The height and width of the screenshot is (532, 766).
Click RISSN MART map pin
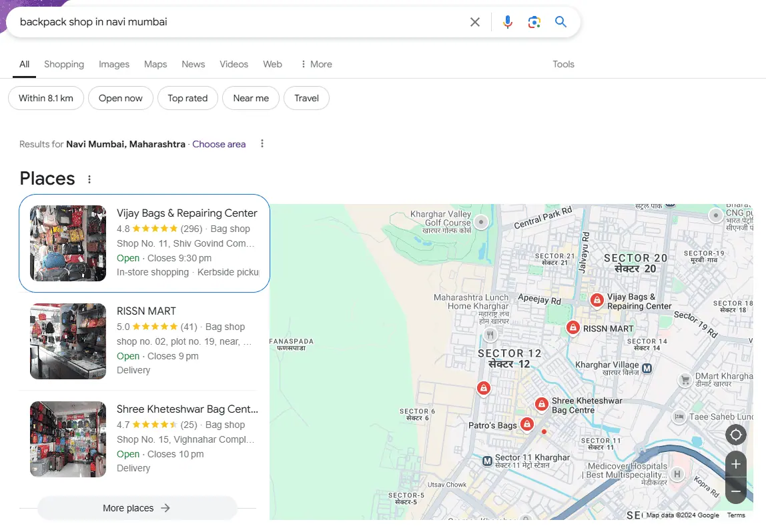(573, 327)
